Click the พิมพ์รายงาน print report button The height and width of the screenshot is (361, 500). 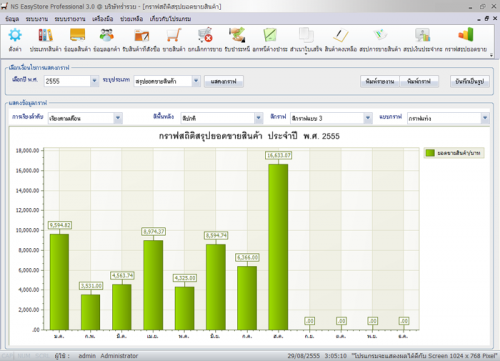point(380,81)
